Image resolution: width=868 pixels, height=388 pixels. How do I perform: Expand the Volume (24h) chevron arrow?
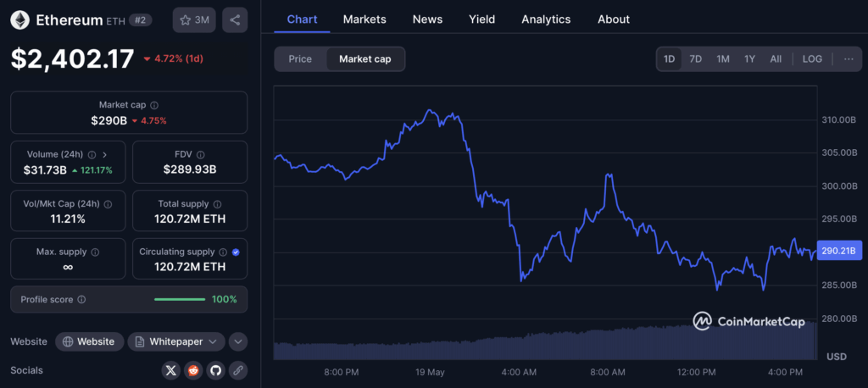click(105, 155)
